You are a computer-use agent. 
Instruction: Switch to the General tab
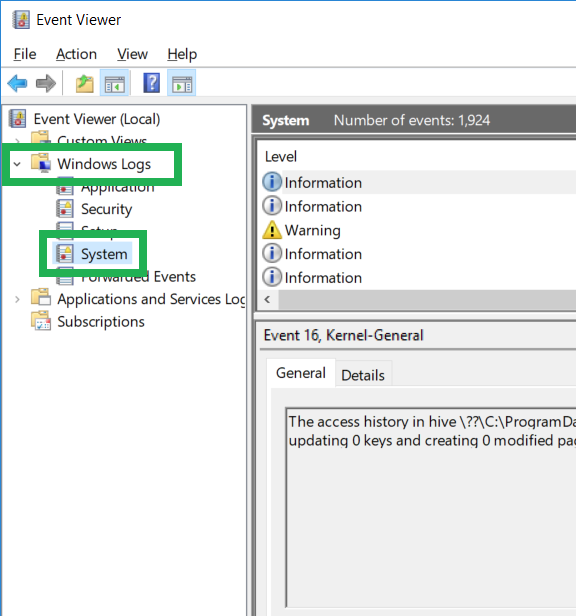pyautogui.click(x=301, y=373)
